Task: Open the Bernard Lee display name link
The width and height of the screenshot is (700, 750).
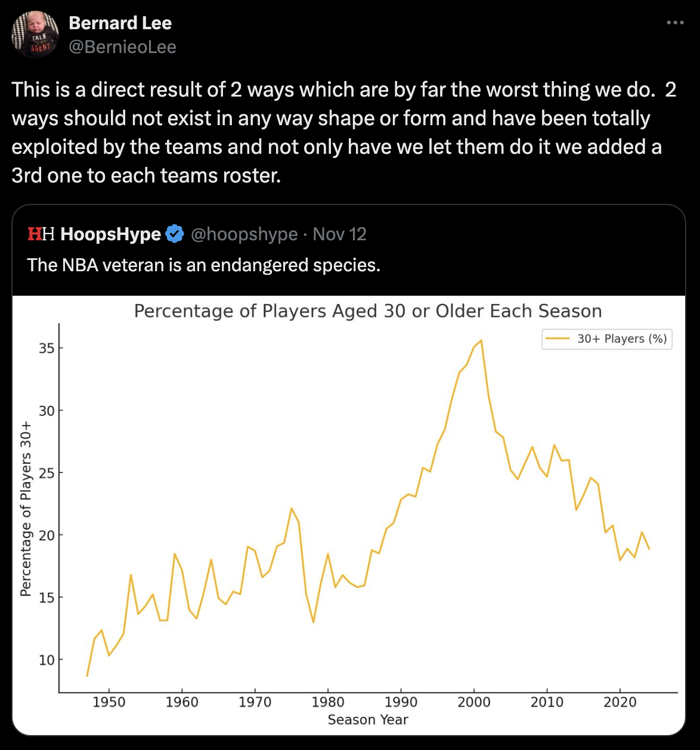Action: pos(120,23)
